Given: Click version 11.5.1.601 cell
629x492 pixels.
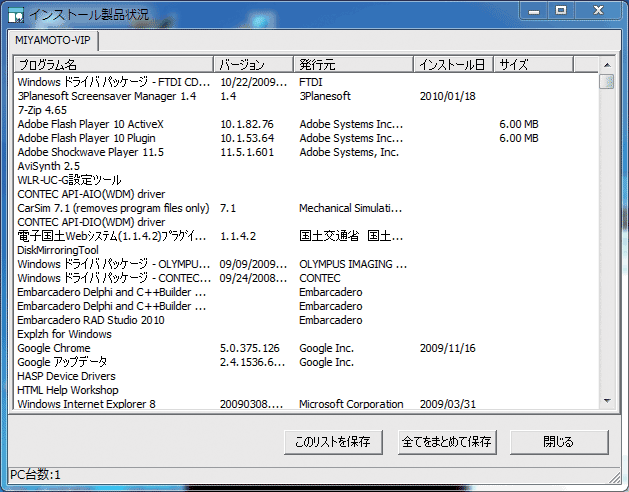Looking at the screenshot, I should [x=247, y=152].
